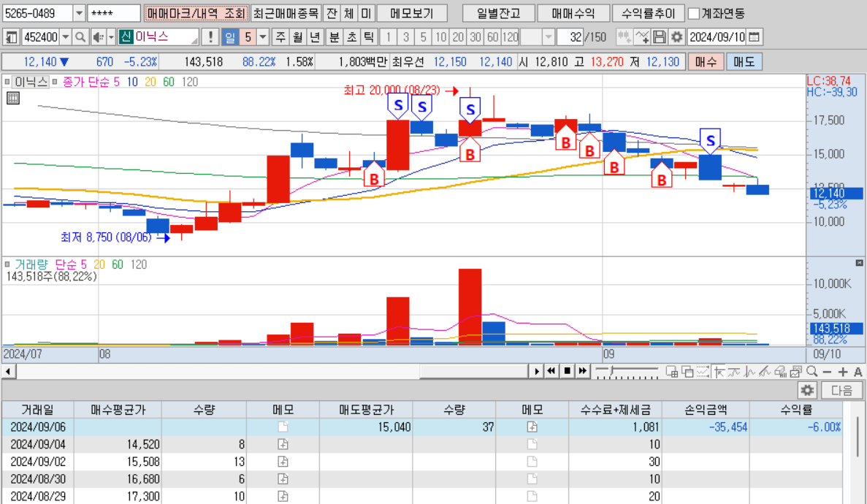Open chart settings gear in top toolbar
The image size is (867, 504).
tap(677, 37)
